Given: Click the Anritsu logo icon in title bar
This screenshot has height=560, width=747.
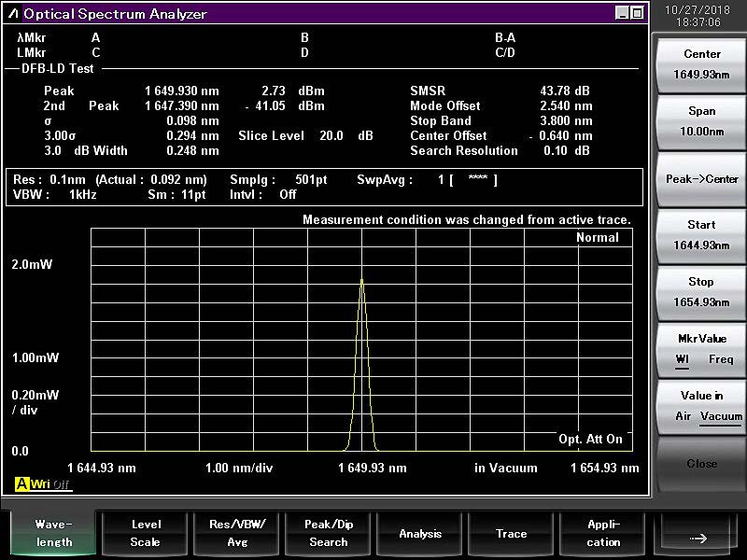Looking at the screenshot, I should tap(13, 13).
